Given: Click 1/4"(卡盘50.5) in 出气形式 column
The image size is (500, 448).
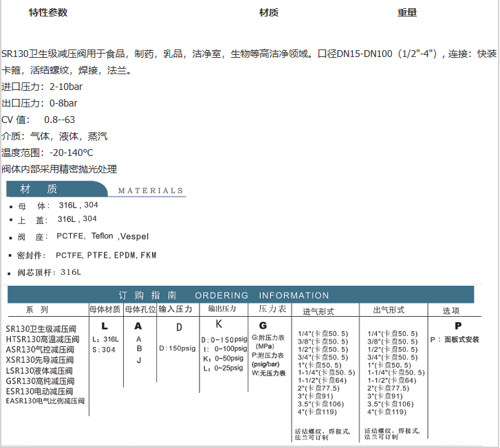Looking at the screenshot, I should click(392, 334).
